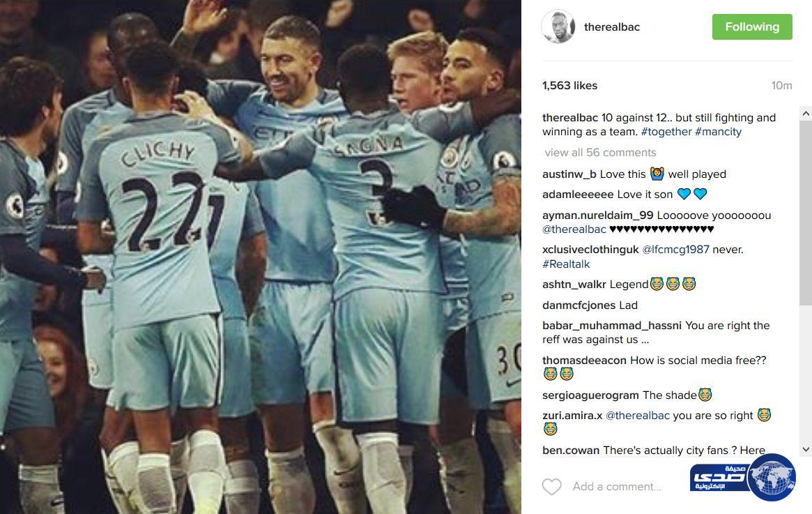This screenshot has height=514, width=812.
Task: Open the #mancity hashtag link
Action: 719,132
